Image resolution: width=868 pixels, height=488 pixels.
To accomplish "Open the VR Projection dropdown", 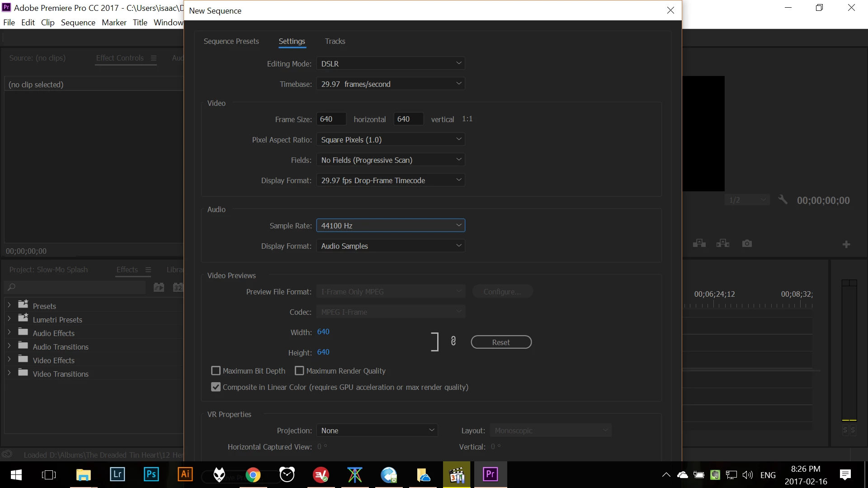I will pyautogui.click(x=377, y=431).
